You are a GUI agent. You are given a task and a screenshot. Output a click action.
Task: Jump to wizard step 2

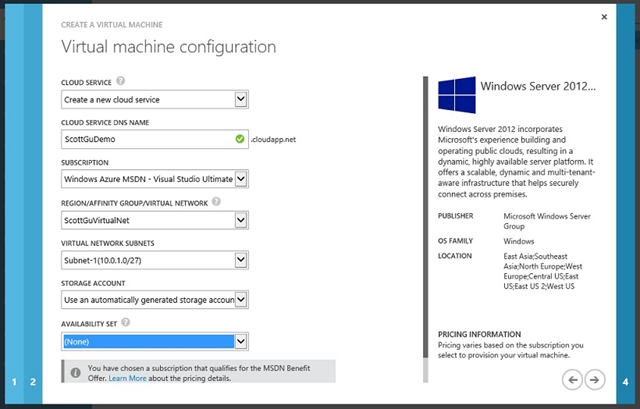[x=33, y=382]
